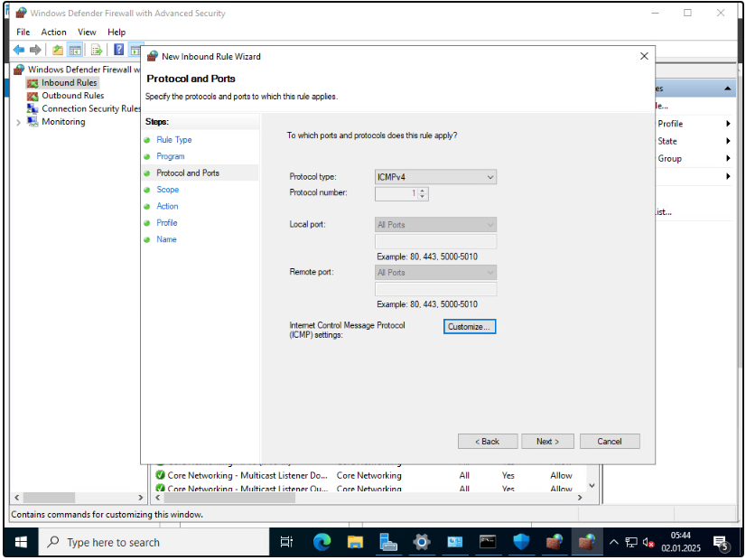Image resolution: width=746 pixels, height=560 pixels.
Task: Click Customize for ICMP settings
Action: click(470, 326)
